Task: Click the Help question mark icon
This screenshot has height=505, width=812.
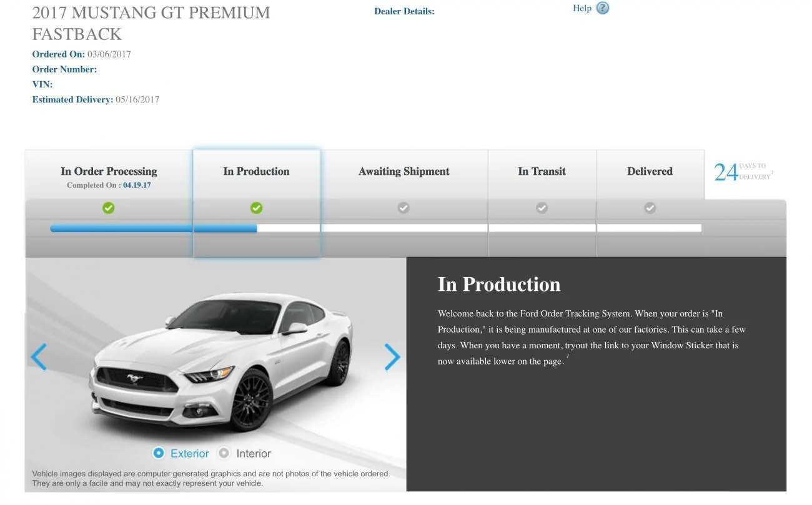Action: [x=602, y=8]
